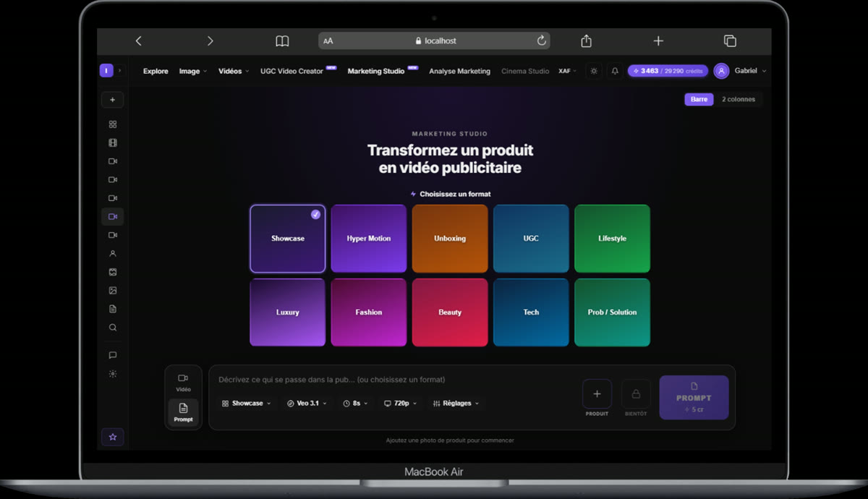Open the magnifying glass search icon in the sidebar

pyautogui.click(x=113, y=328)
